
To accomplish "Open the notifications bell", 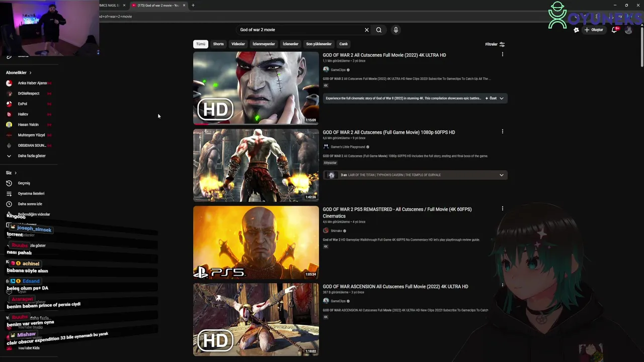I will click(x=614, y=30).
